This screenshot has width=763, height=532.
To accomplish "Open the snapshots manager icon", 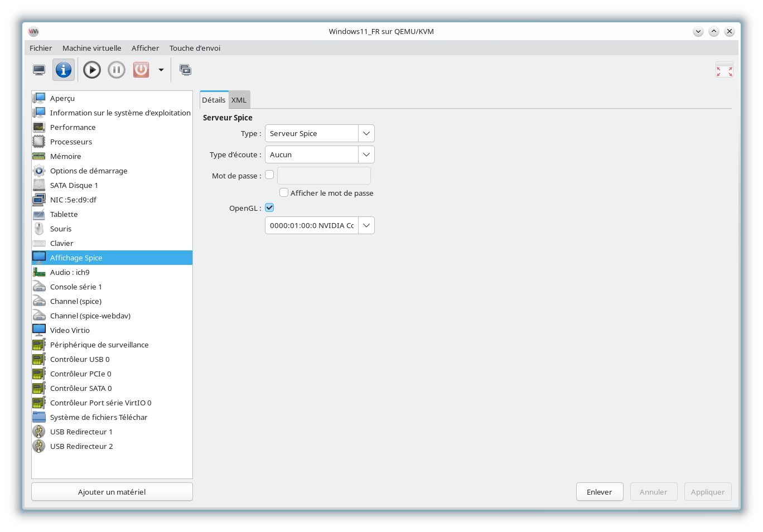I will coord(185,70).
